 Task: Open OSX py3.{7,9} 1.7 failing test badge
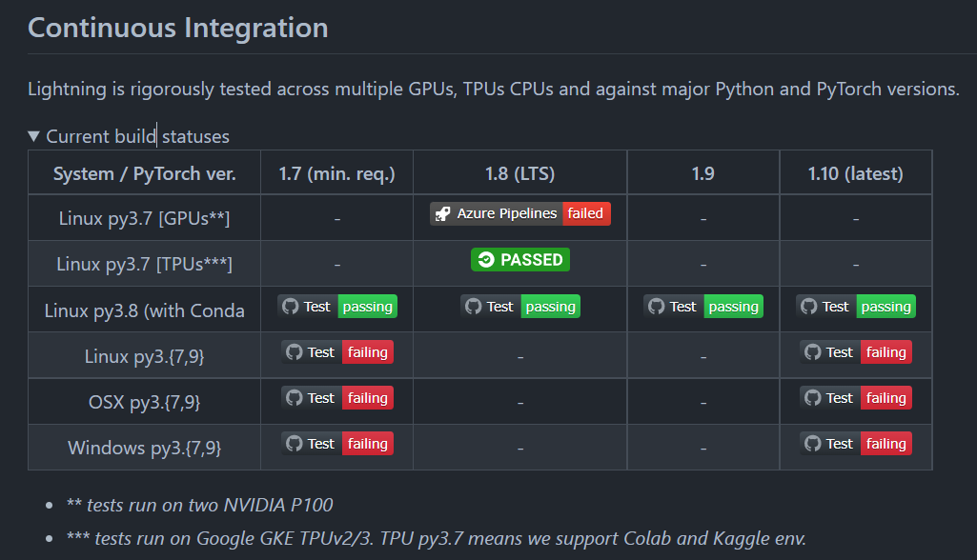click(337, 398)
